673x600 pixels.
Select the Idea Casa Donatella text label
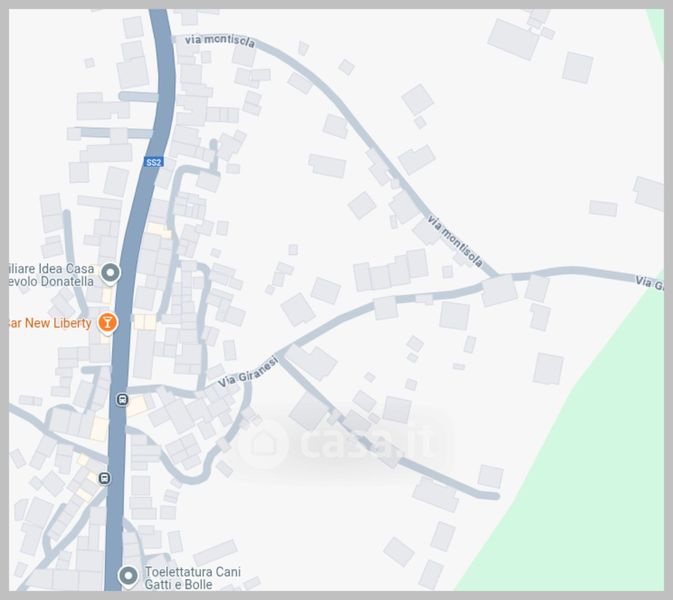[x=52, y=275]
